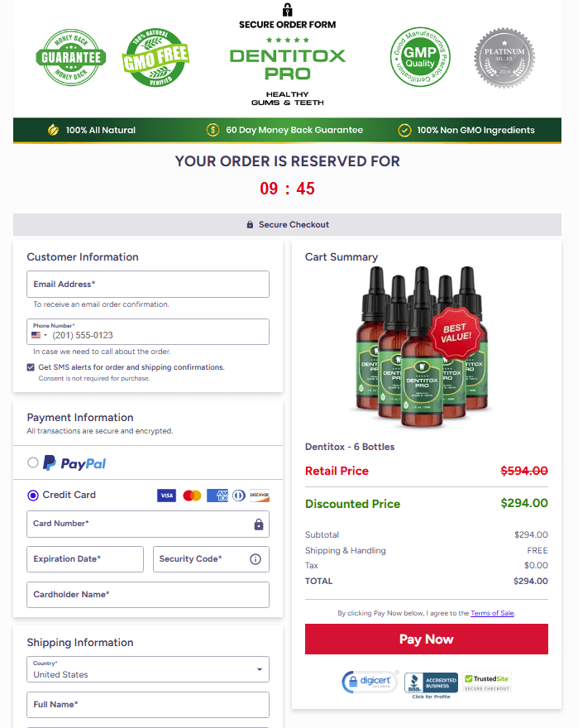Click the Pay Now button
The height and width of the screenshot is (728, 578).
click(426, 639)
